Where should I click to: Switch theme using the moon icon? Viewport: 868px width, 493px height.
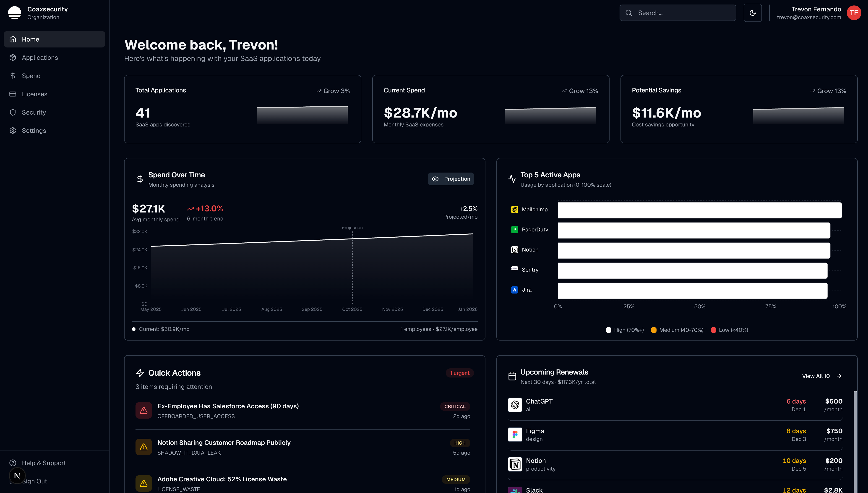(x=753, y=13)
